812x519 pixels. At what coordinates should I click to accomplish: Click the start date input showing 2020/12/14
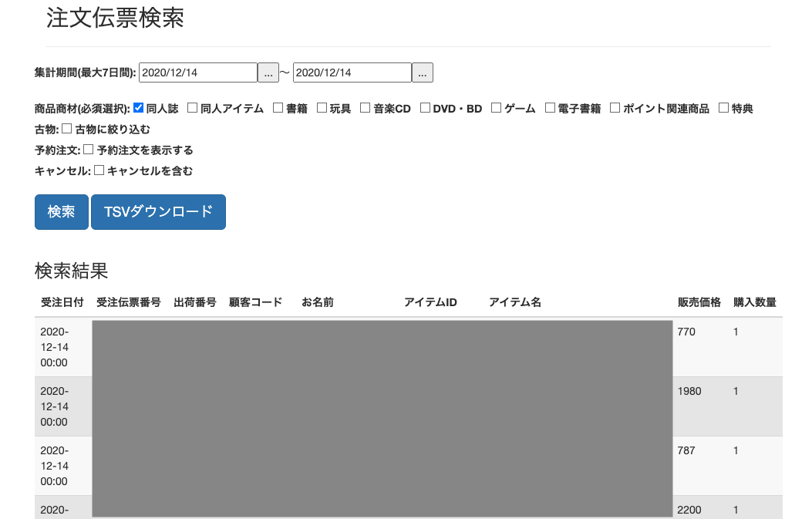click(x=197, y=72)
